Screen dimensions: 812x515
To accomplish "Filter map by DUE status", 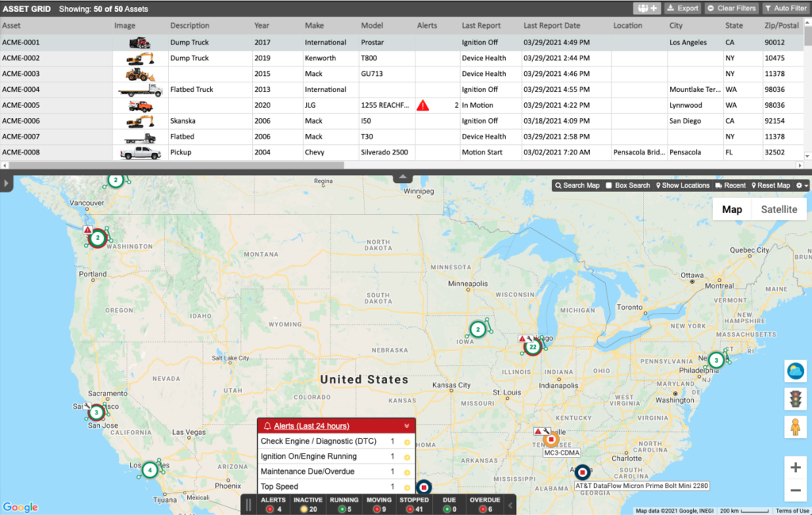I will click(x=450, y=505).
